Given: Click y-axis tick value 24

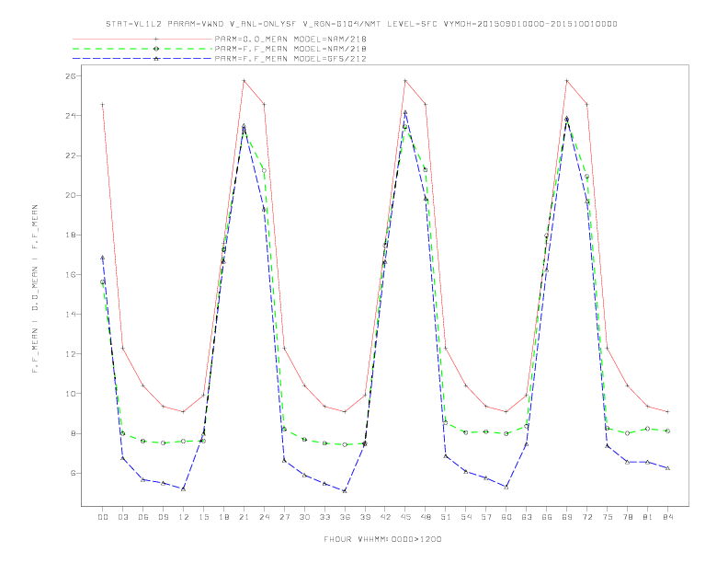Looking at the screenshot, I should click(x=70, y=116).
